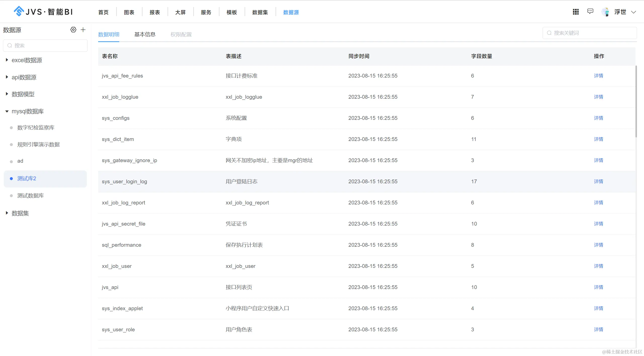
Task: Open the 浮世 user dropdown arrow
Action: [x=634, y=12]
